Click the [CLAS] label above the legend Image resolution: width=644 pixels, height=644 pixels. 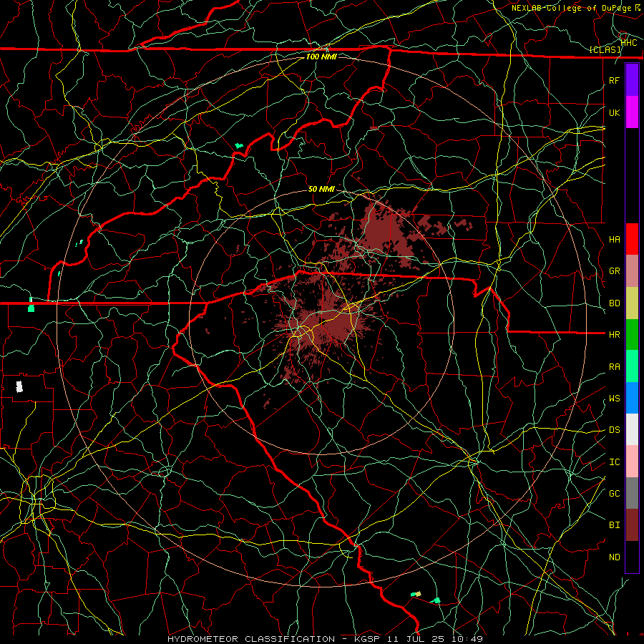tap(605, 50)
